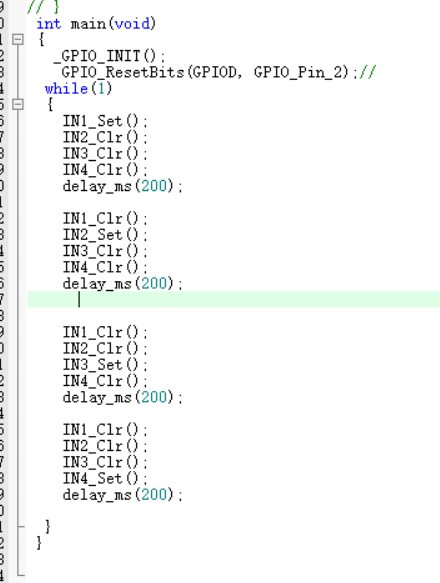The image size is (440, 583).
Task: Click the first 'IN1_Set();' line
Action: pyautogui.click(x=105, y=121)
